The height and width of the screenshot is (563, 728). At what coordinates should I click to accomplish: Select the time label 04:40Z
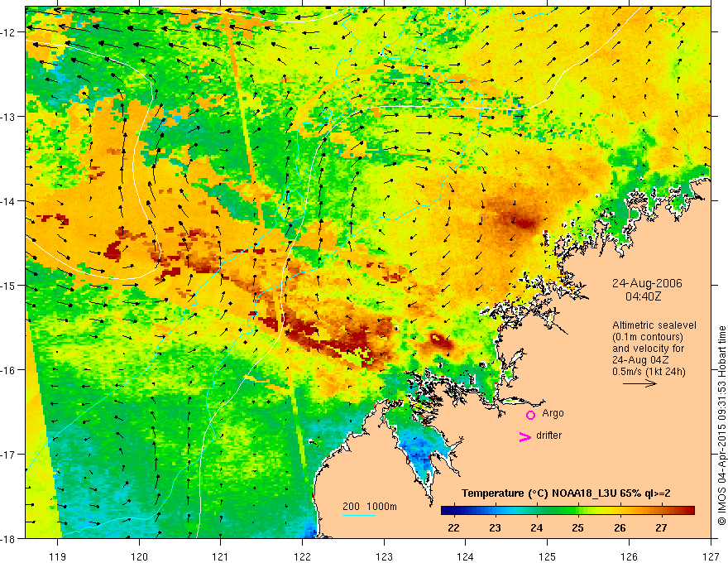click(643, 296)
